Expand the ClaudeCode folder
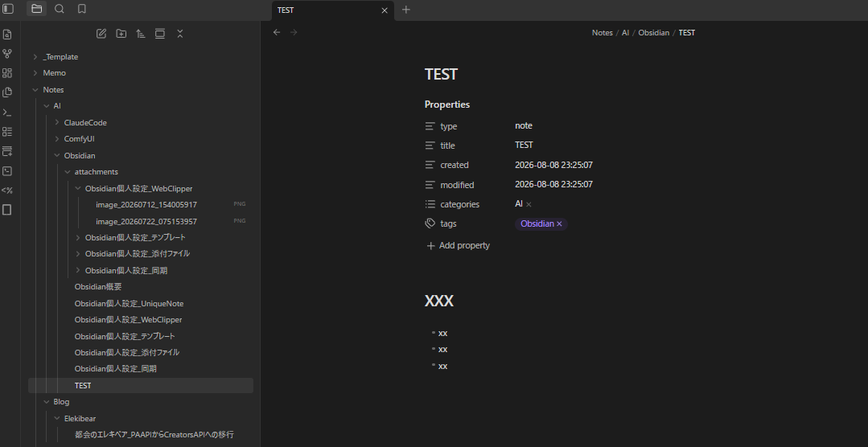Viewport: 868px width, 447px height. 57,122
